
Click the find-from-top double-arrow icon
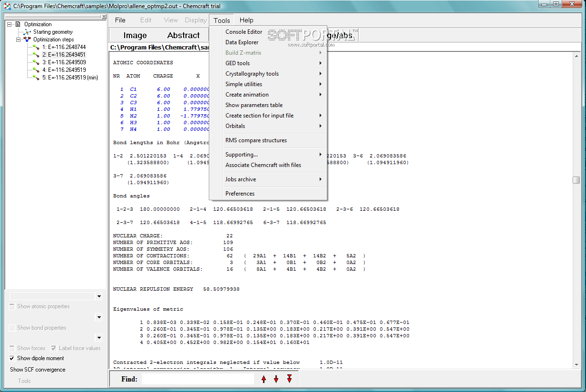[289, 379]
